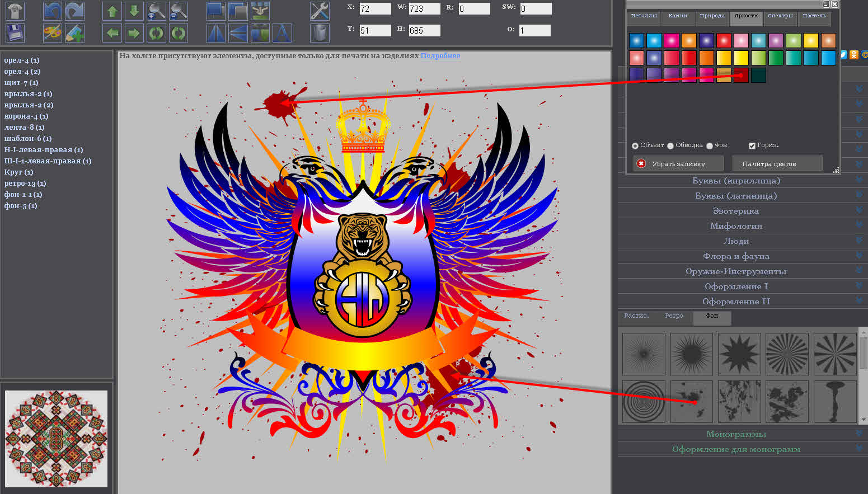The width and height of the screenshot is (868, 494).
Task: Click the T-shirt product icon
Action: pyautogui.click(x=15, y=11)
